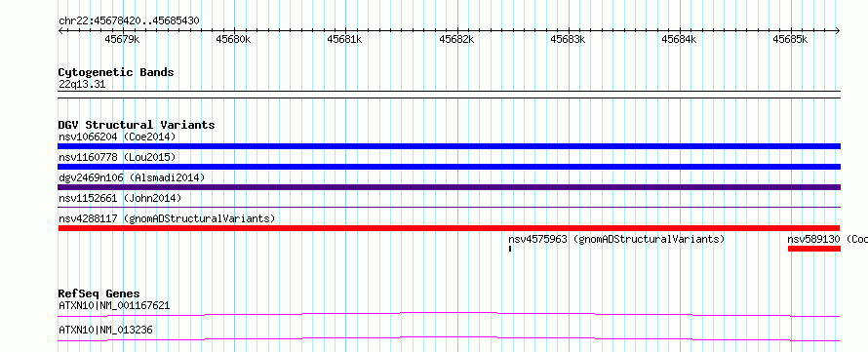Click the 45682k ruler tick label
This screenshot has height=352, width=868.
click(456, 39)
